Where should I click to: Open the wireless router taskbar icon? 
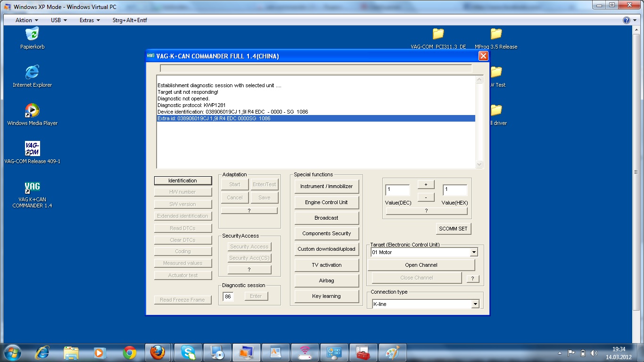(305, 353)
